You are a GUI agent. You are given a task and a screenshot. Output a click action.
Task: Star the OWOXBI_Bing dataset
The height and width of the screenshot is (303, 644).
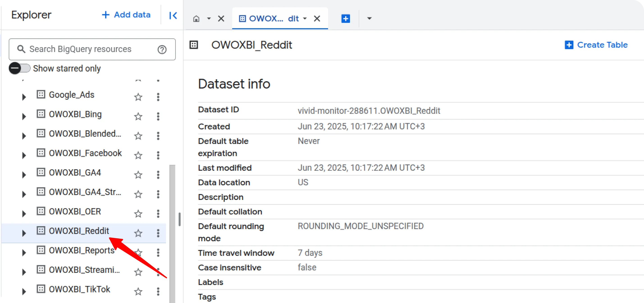coord(138,116)
